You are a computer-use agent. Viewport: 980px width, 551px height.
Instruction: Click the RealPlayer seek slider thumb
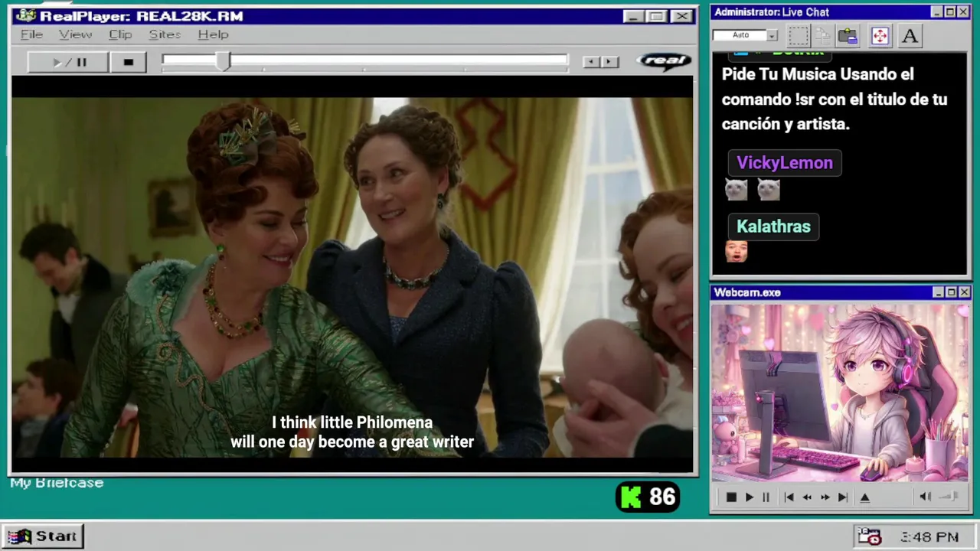(x=222, y=61)
